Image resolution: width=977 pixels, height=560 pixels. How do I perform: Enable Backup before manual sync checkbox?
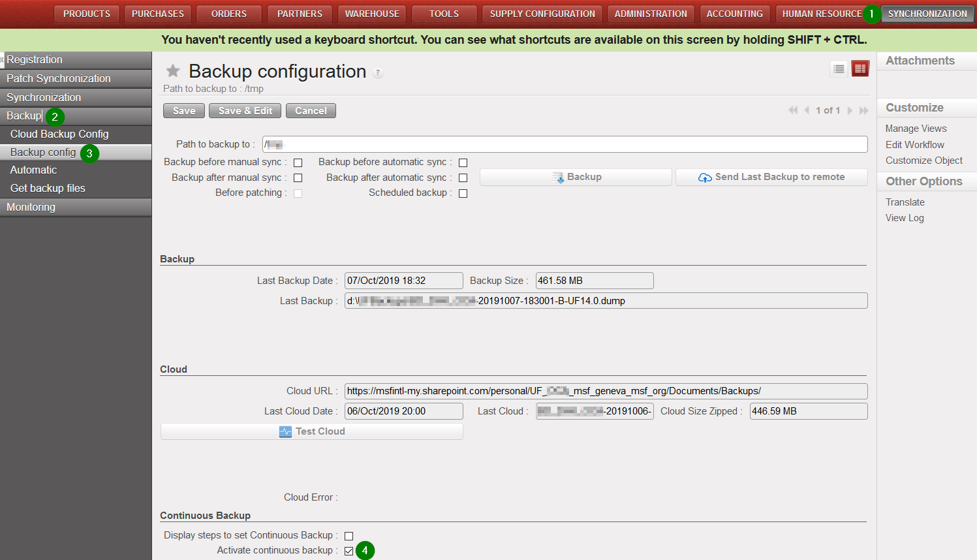pos(298,163)
